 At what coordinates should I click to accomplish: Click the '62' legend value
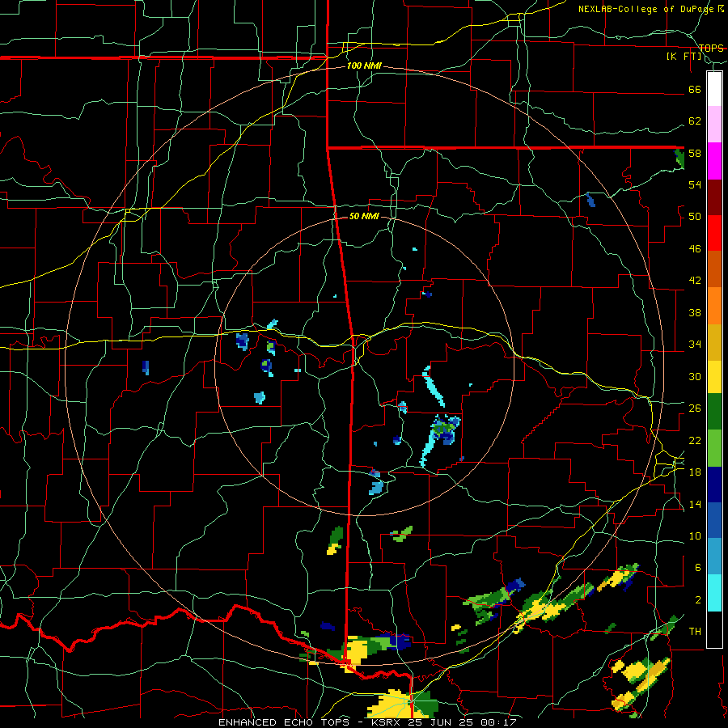[695, 121]
